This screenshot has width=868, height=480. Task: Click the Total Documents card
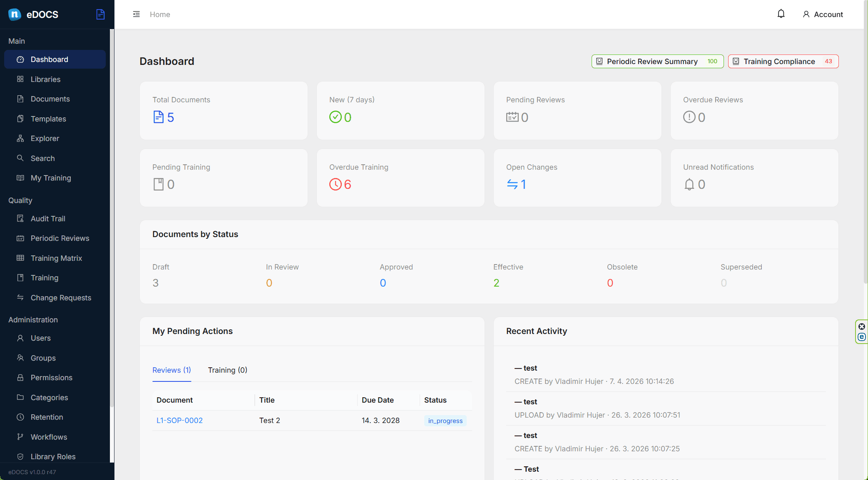224,111
